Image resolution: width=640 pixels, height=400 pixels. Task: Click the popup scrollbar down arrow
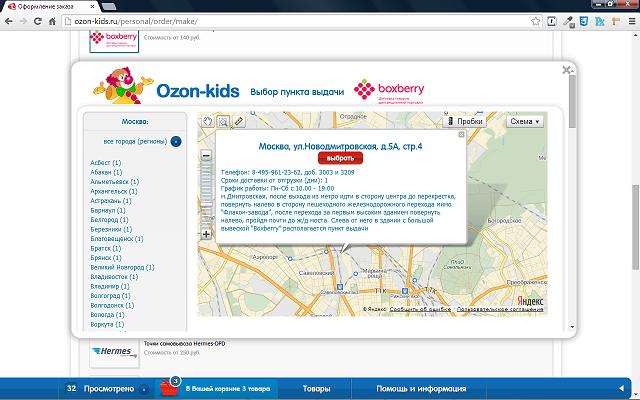(572, 327)
